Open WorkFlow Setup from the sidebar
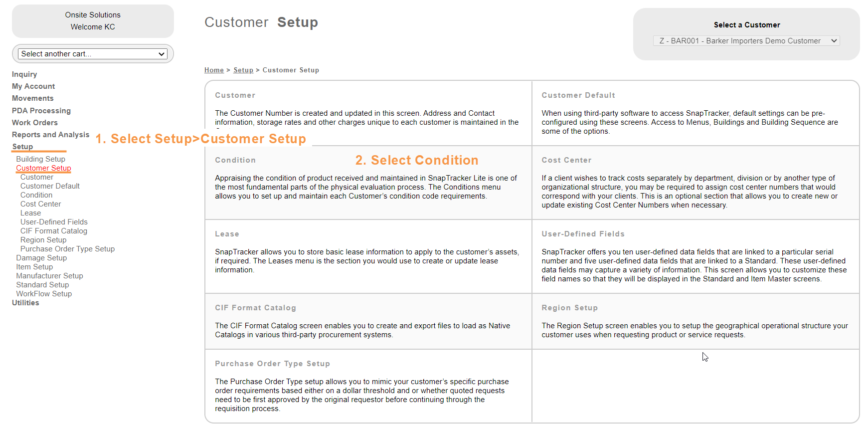The height and width of the screenshot is (433, 868). (x=44, y=294)
